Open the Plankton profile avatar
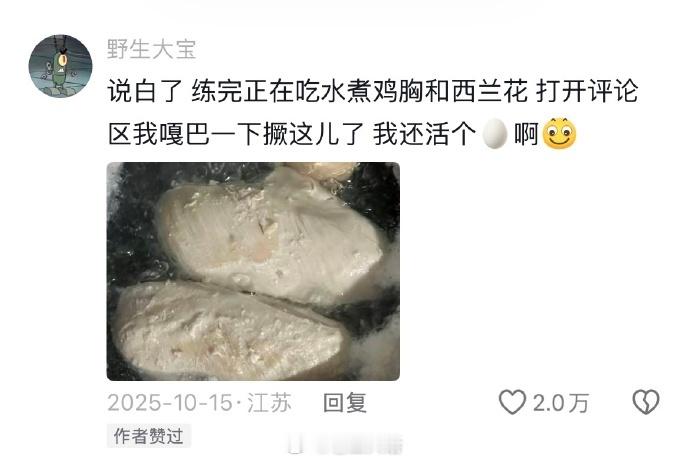 pyautogui.click(x=60, y=66)
